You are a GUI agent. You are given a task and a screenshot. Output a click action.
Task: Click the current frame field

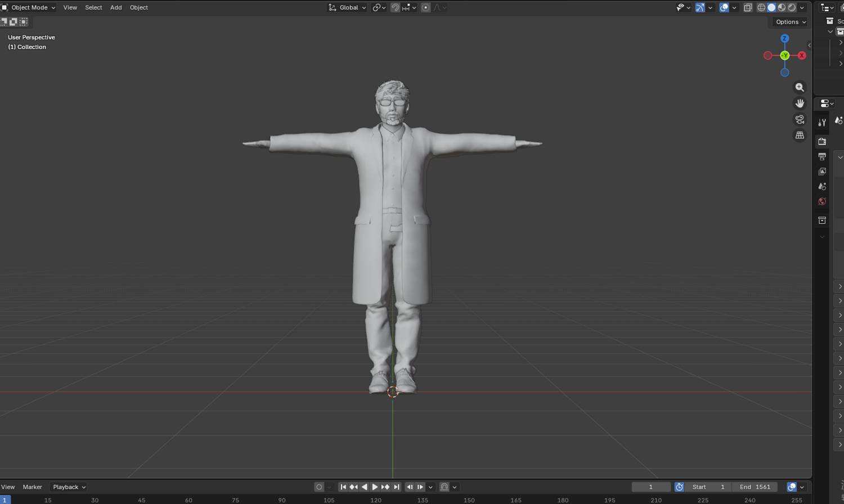651,487
